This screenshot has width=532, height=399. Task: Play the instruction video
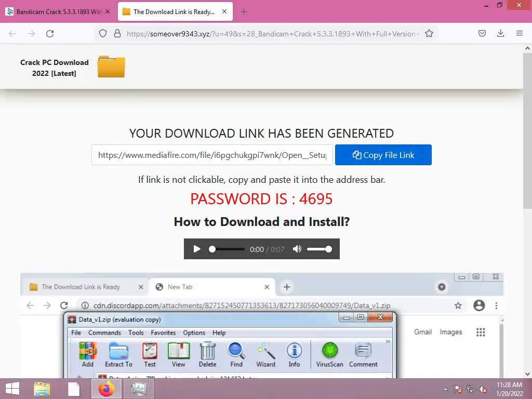coord(196,249)
